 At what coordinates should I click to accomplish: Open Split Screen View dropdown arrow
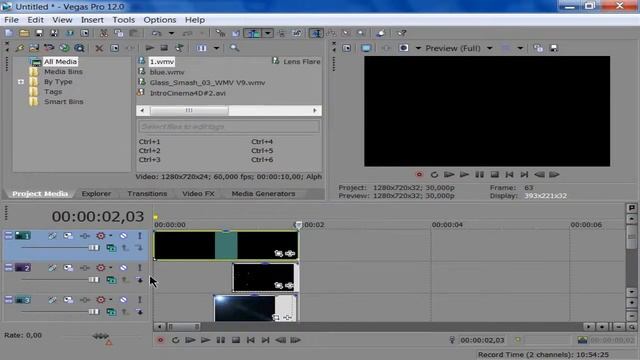[418, 48]
